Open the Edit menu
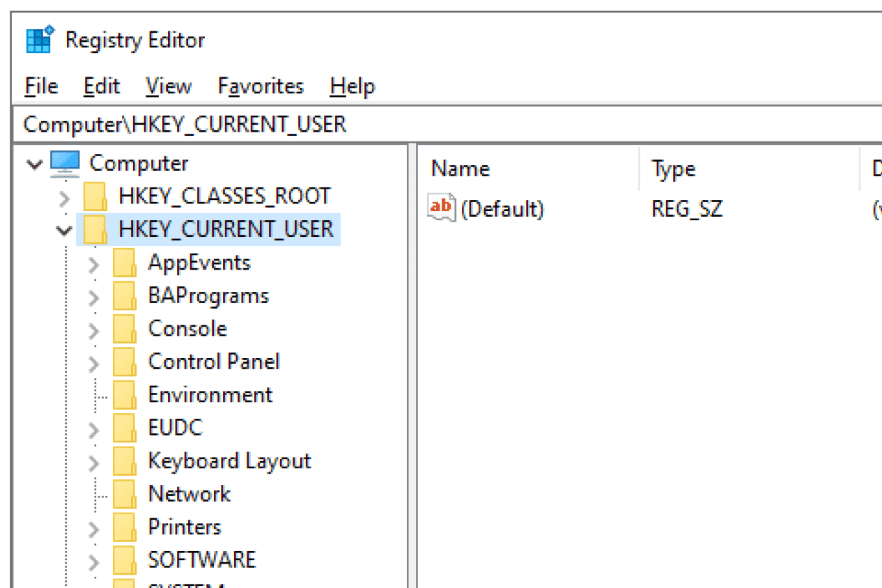Viewport: 882px width, 588px height. coord(102,86)
